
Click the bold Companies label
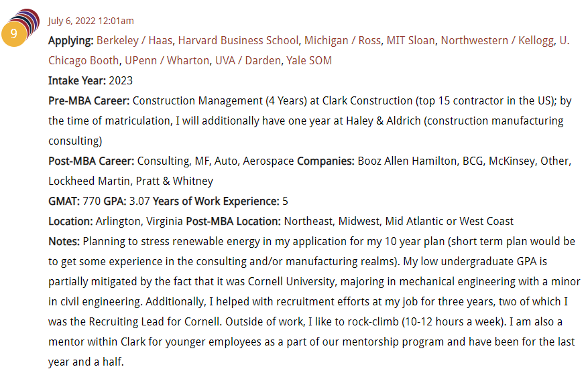click(325, 161)
